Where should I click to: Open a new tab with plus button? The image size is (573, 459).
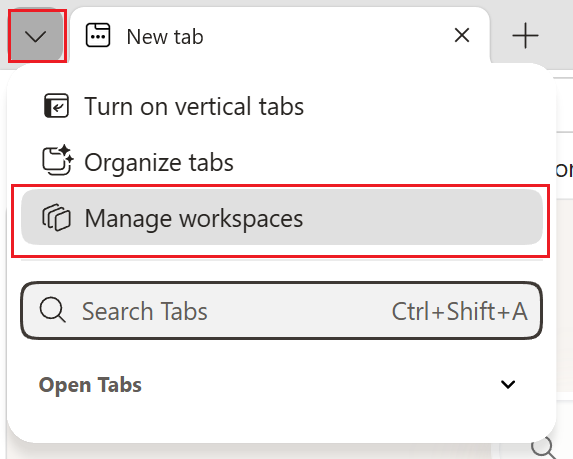point(525,35)
